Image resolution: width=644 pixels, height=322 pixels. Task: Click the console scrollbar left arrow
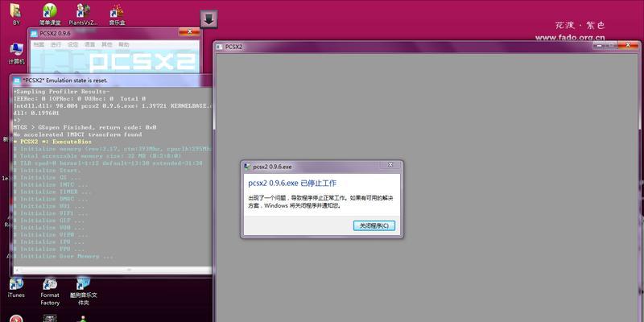(16, 270)
